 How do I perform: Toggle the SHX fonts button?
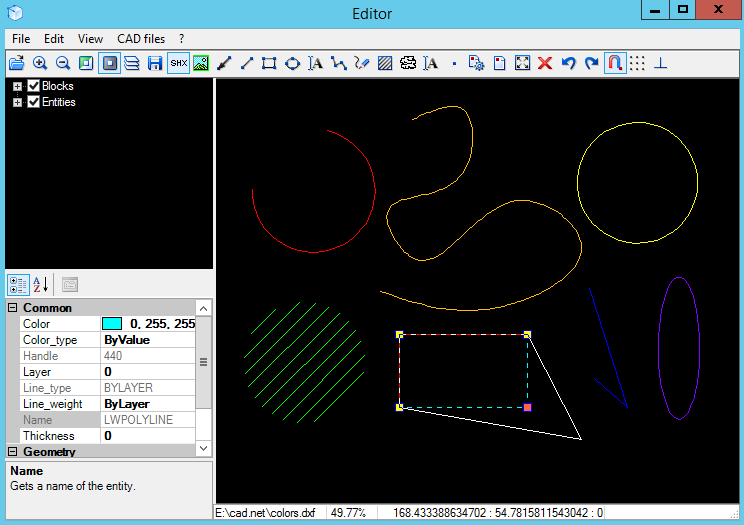[x=178, y=63]
